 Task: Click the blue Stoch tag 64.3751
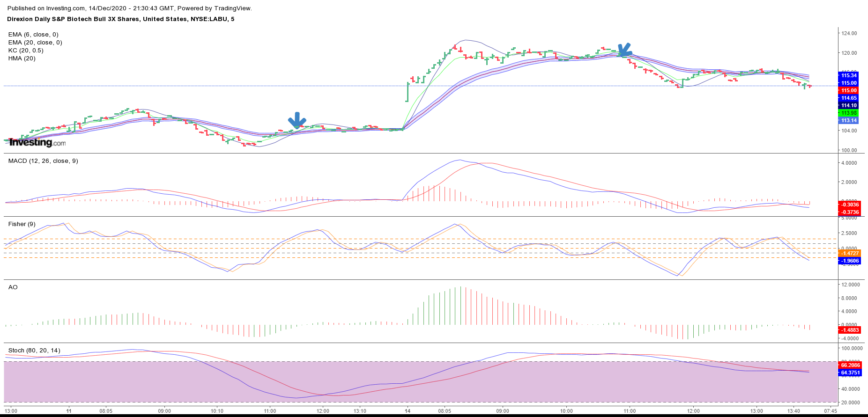pos(850,373)
